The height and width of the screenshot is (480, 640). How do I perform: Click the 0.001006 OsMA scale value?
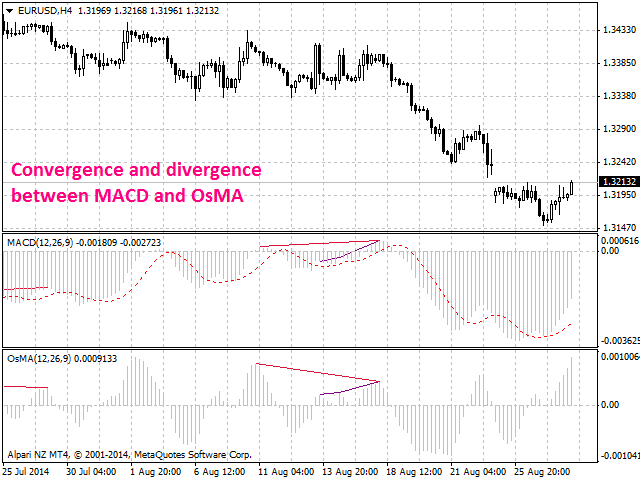tap(618, 357)
